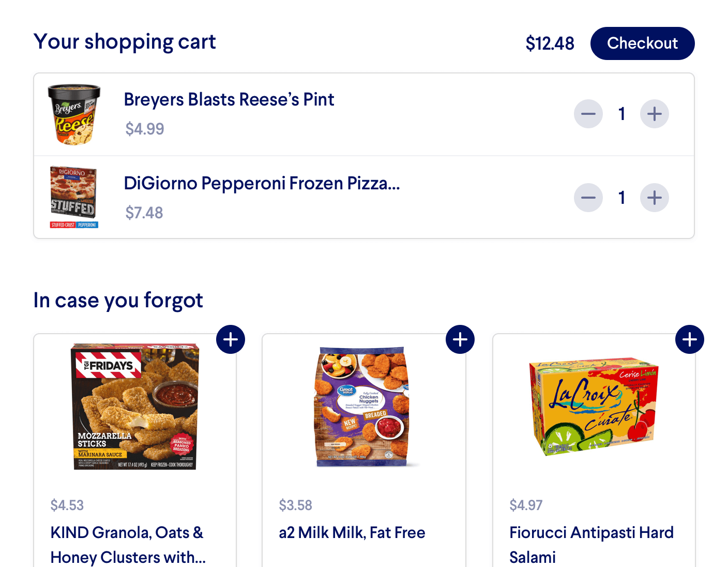Screen dimensions: 728x567
Task: Add KIND Granola to the cart
Action: (231, 339)
